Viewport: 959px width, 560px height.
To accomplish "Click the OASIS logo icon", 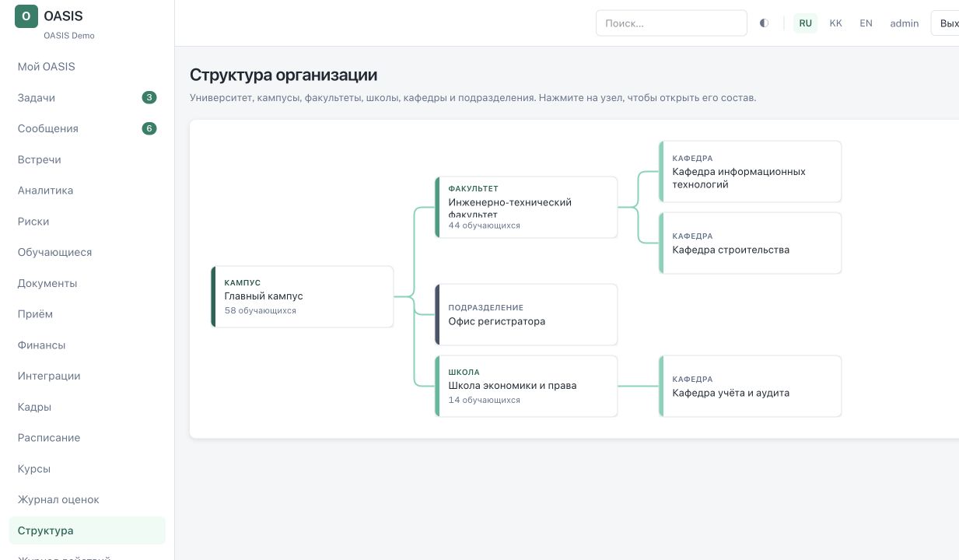I will tap(26, 16).
